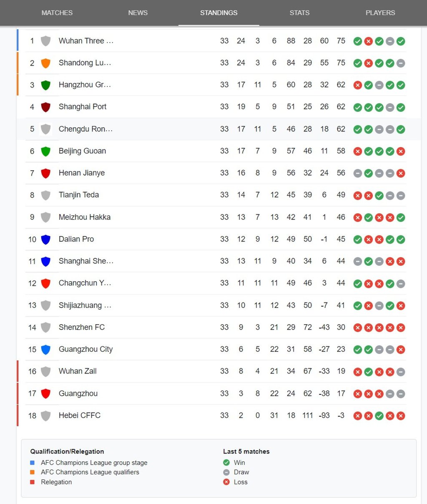Click Hebei CFFC's green win result icon
This screenshot has width=427, height=504.
click(x=379, y=416)
